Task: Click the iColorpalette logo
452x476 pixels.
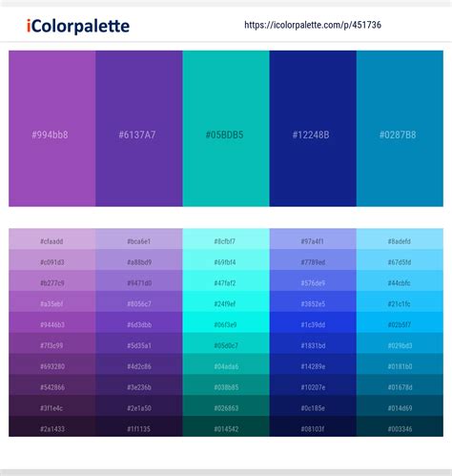Action: pyautogui.click(x=78, y=27)
